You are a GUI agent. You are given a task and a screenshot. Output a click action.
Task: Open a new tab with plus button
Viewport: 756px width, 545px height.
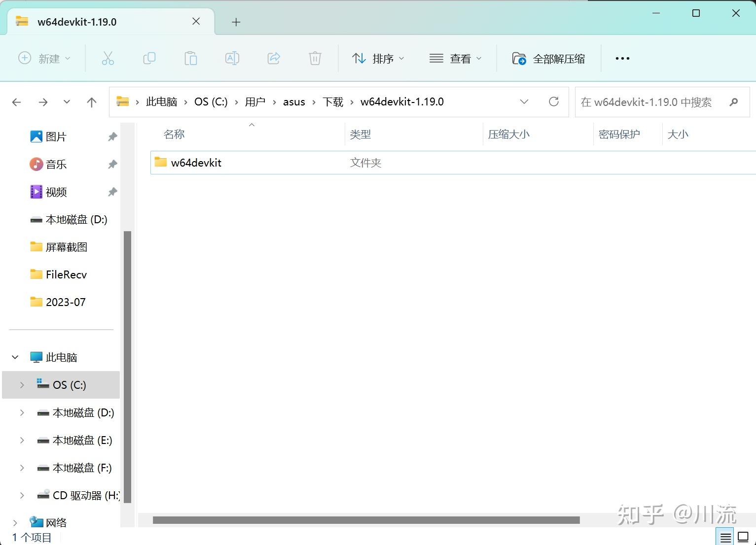[x=236, y=22]
